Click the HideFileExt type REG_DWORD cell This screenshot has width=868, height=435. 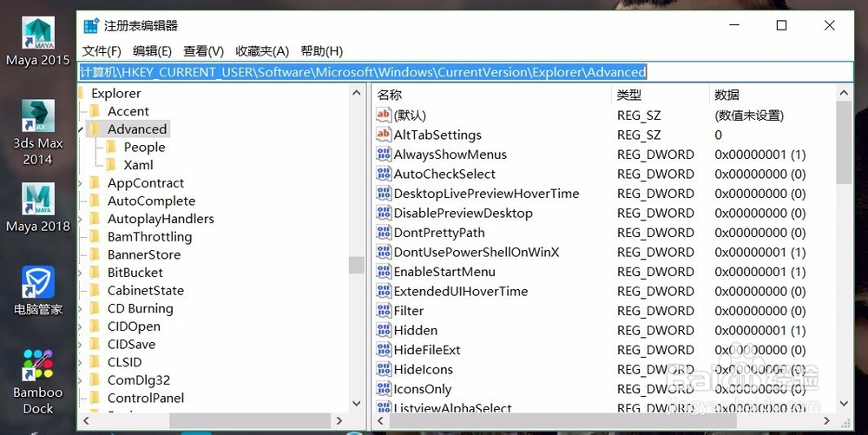point(655,350)
